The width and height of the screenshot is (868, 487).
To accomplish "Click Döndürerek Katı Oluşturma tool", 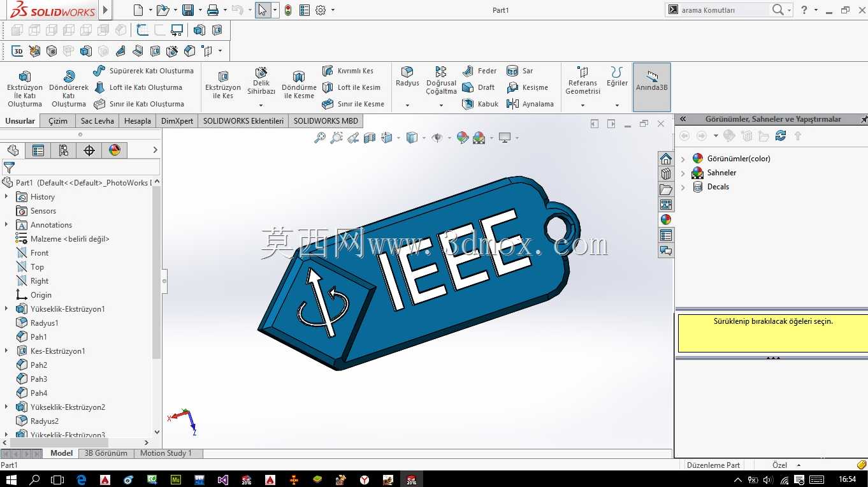I will pyautogui.click(x=69, y=88).
